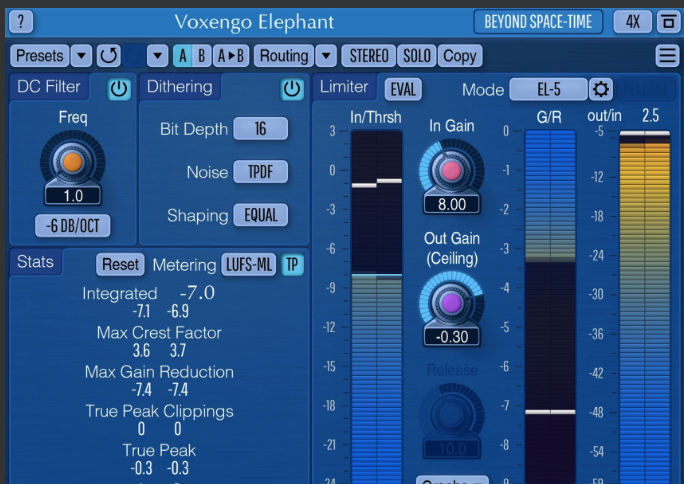The image size is (684, 484).
Task: Toggle Dithering power button
Action: tap(292, 89)
